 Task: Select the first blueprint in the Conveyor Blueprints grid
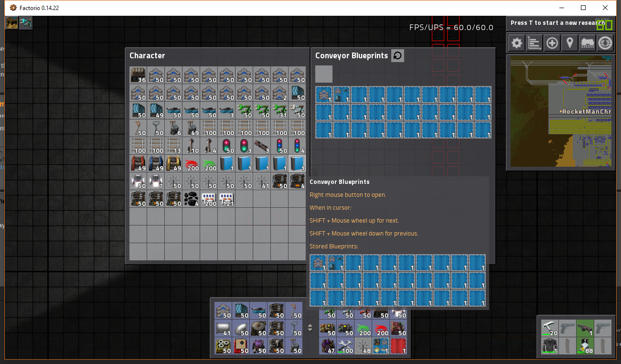(x=324, y=95)
